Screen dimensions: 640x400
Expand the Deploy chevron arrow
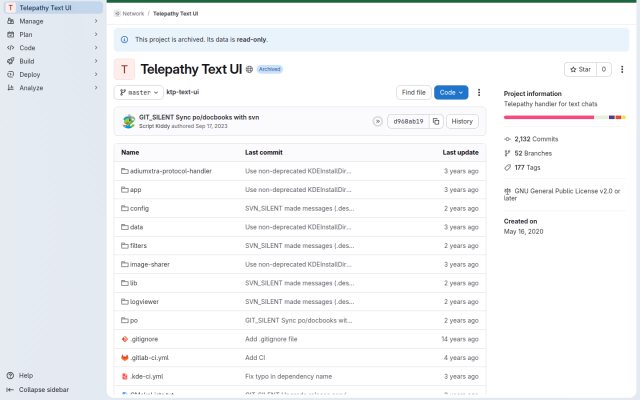96,75
